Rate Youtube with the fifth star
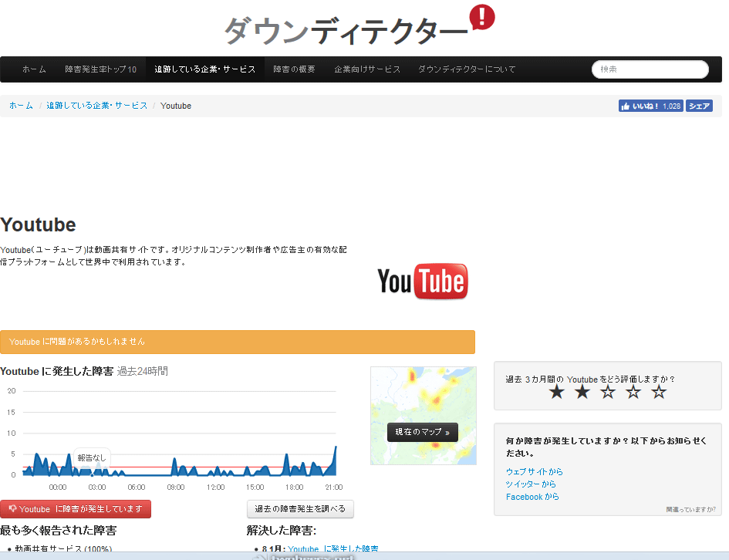The width and height of the screenshot is (729, 560). [659, 393]
